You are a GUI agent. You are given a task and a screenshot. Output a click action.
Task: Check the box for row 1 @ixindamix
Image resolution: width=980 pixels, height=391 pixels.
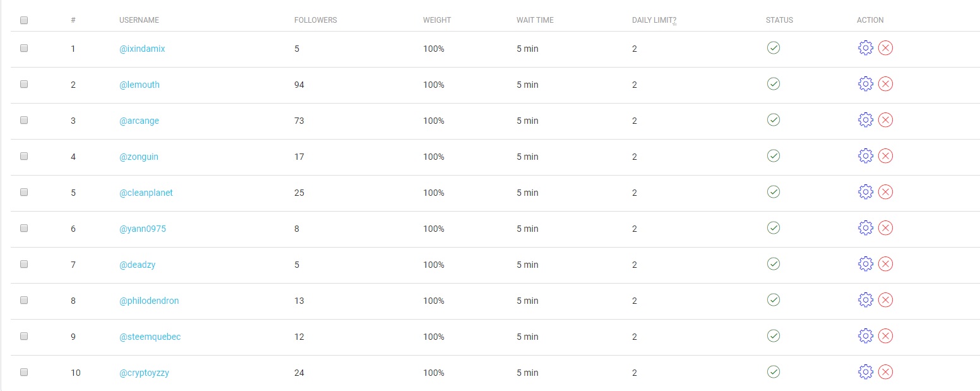(24, 48)
